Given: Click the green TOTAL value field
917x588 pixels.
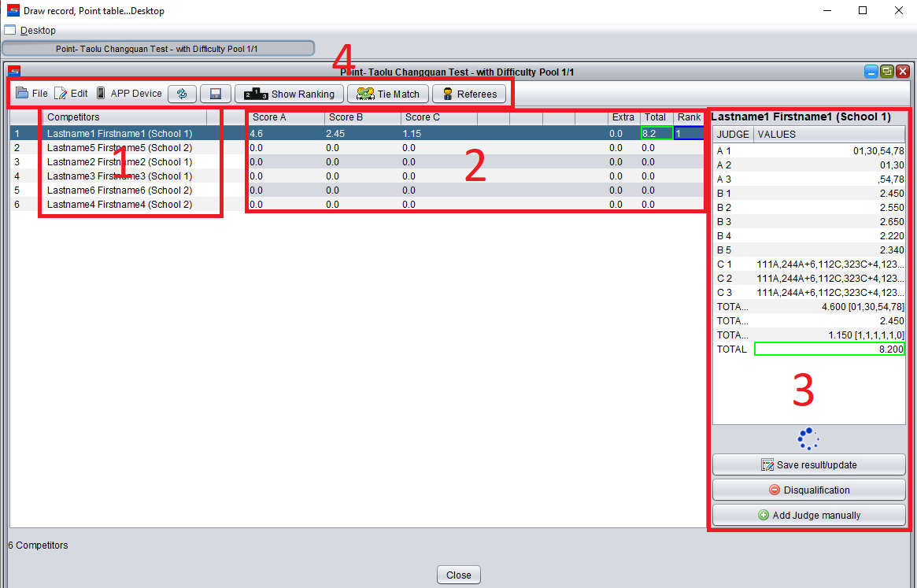Looking at the screenshot, I should click(x=829, y=349).
